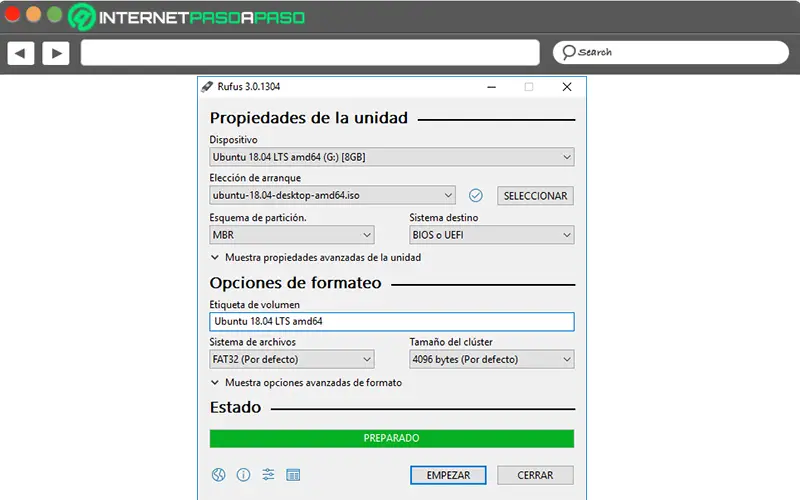Click the browser back arrow button
Viewport: 800px width, 500px height.
click(21, 53)
